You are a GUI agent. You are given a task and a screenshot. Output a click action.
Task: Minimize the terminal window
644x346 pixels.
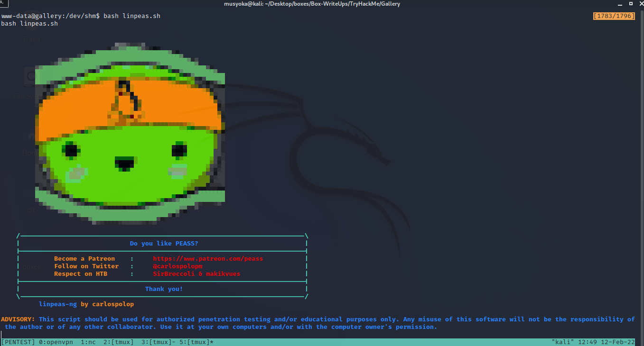[x=620, y=3]
